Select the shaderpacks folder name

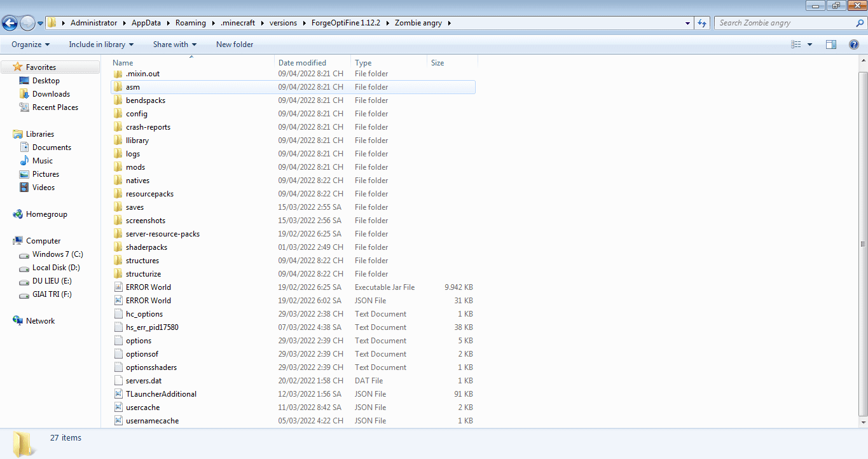point(146,247)
